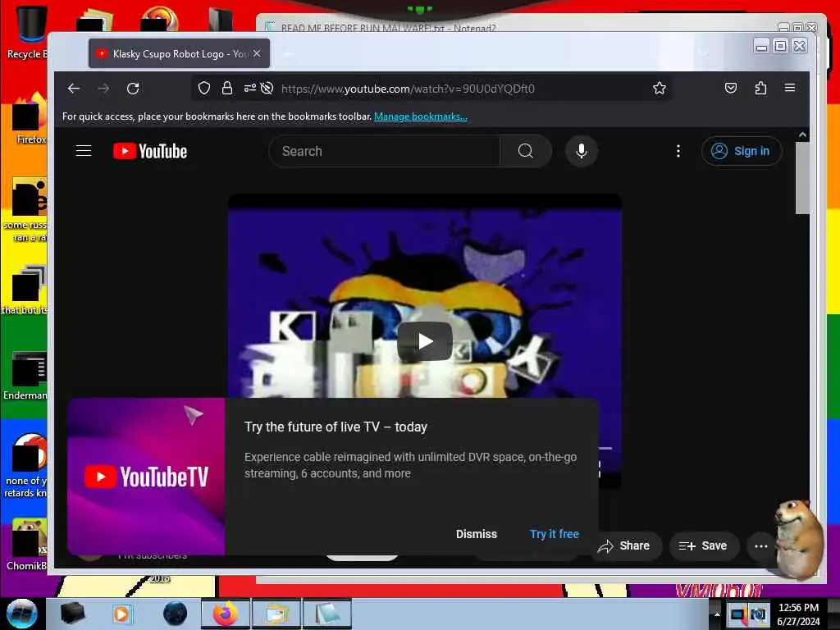Open YouTube settings three-dot menu
Screen dimensions: 840x630
point(678,151)
